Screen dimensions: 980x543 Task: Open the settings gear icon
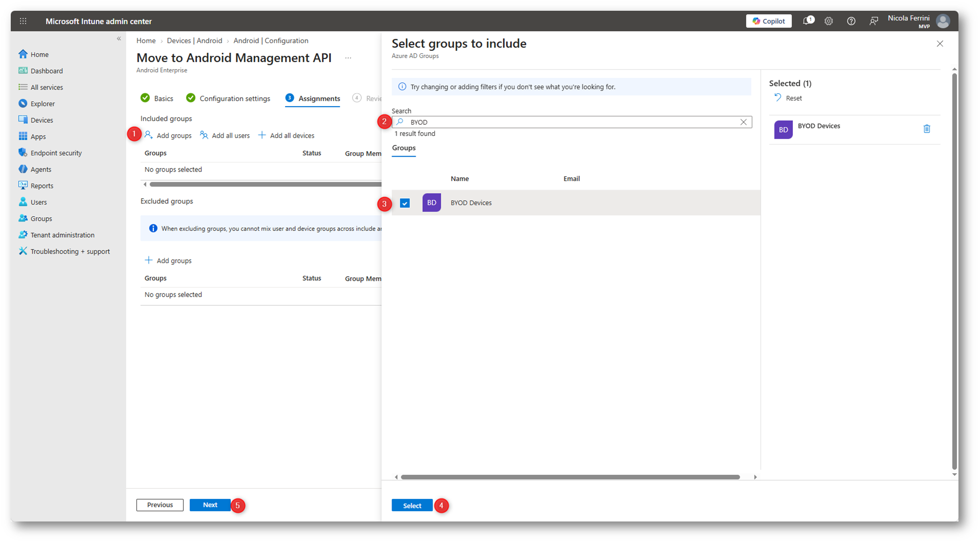click(x=829, y=21)
